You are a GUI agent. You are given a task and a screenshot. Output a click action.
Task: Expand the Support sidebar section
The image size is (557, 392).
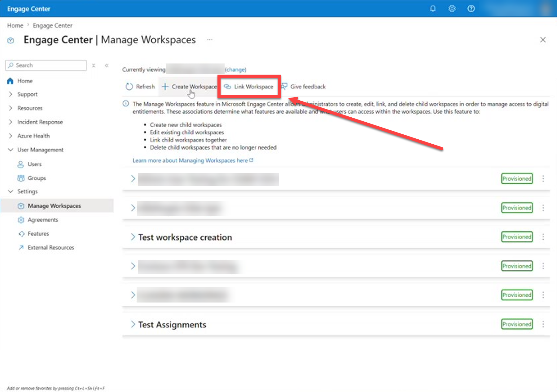pyautogui.click(x=11, y=94)
